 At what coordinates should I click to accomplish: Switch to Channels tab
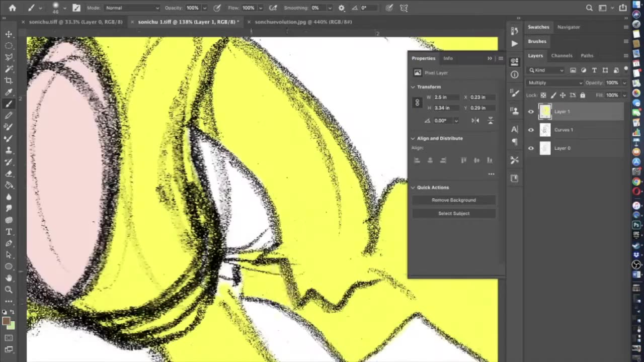point(561,55)
